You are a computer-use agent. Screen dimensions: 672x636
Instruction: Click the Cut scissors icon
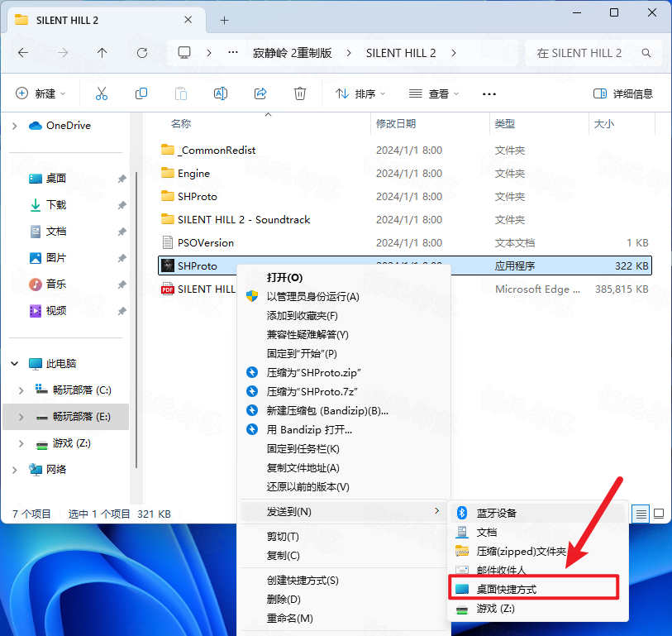(102, 93)
